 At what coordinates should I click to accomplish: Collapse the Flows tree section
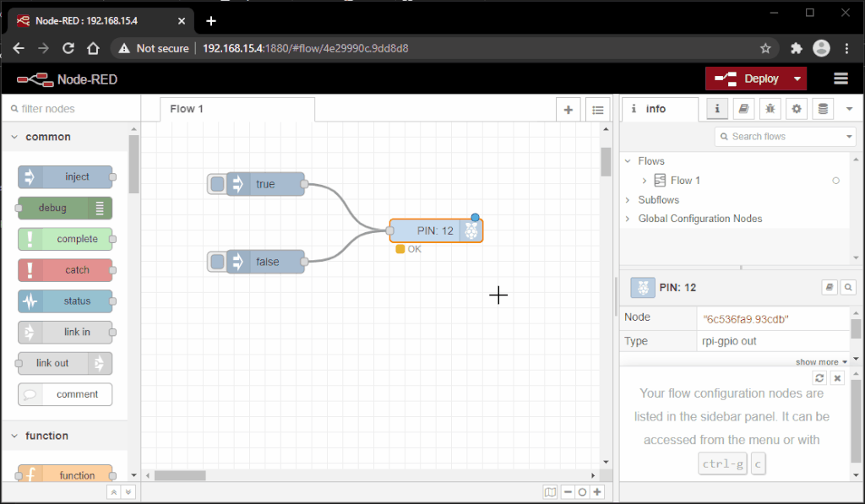628,161
